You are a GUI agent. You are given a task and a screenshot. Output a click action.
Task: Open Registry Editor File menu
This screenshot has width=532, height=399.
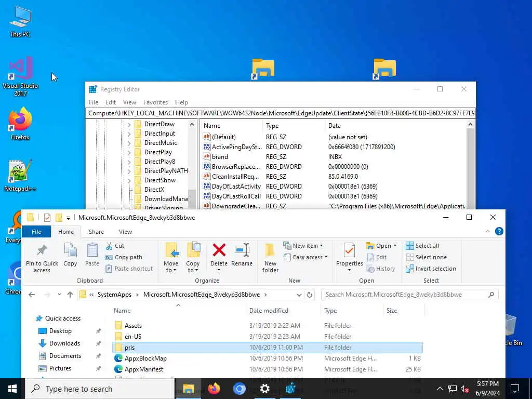click(94, 102)
